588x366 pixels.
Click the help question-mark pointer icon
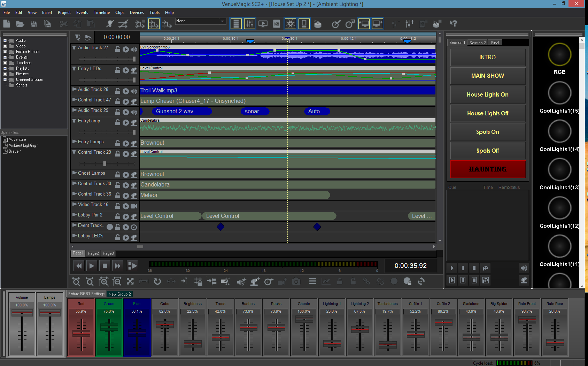point(453,24)
